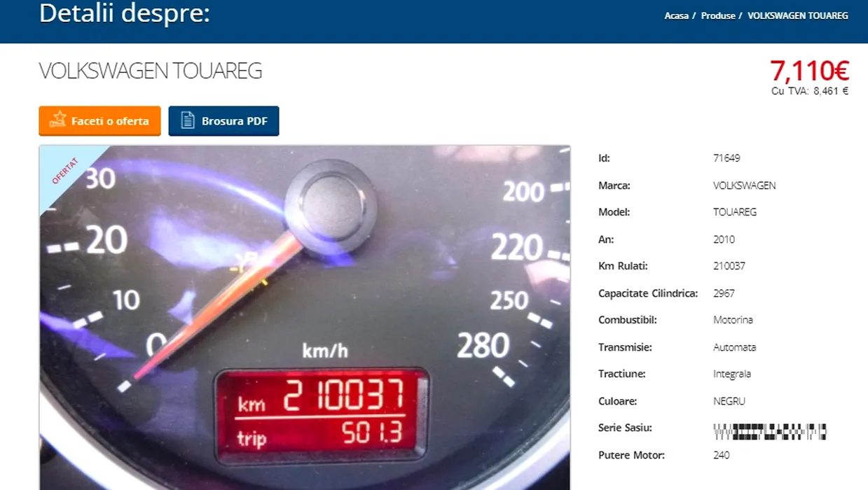The height and width of the screenshot is (490, 868).
Task: Click the document icon on Brosura PDF
Action: pyautogui.click(x=188, y=120)
